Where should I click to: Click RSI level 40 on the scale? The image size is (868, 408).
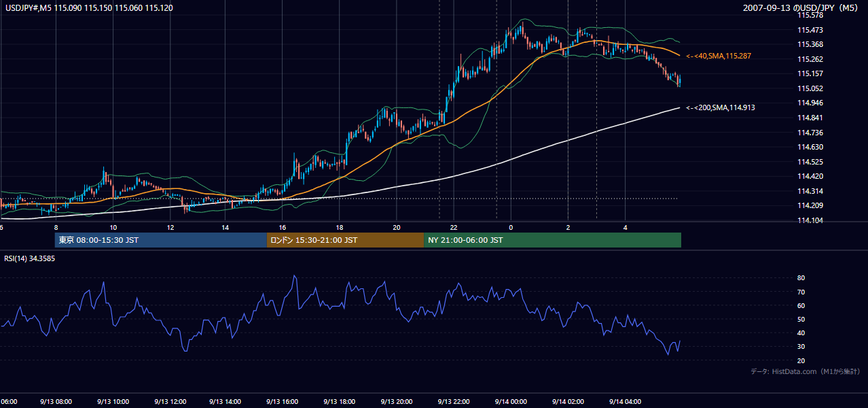801,333
